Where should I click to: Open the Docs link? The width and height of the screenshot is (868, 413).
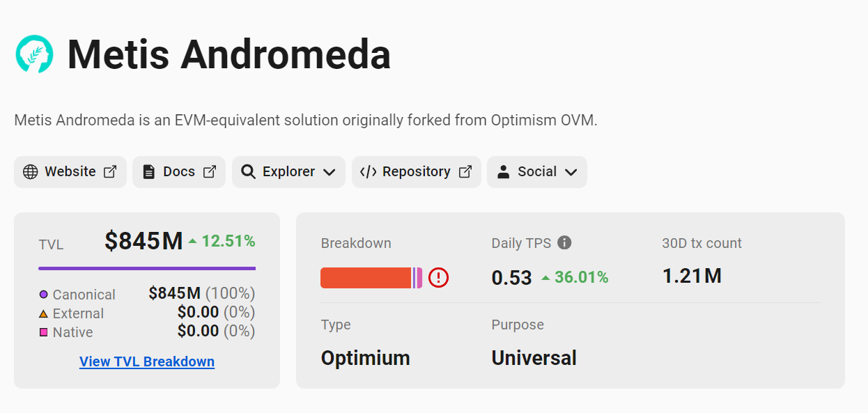[179, 172]
